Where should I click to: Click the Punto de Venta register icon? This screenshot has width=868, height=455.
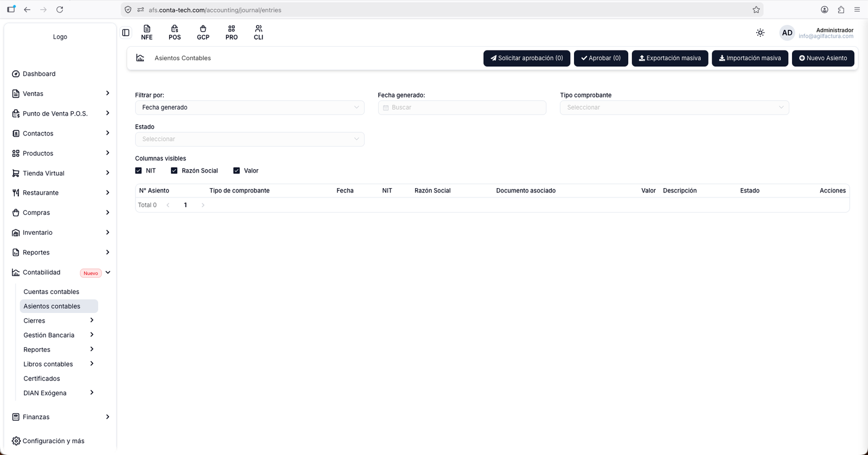[16, 113]
